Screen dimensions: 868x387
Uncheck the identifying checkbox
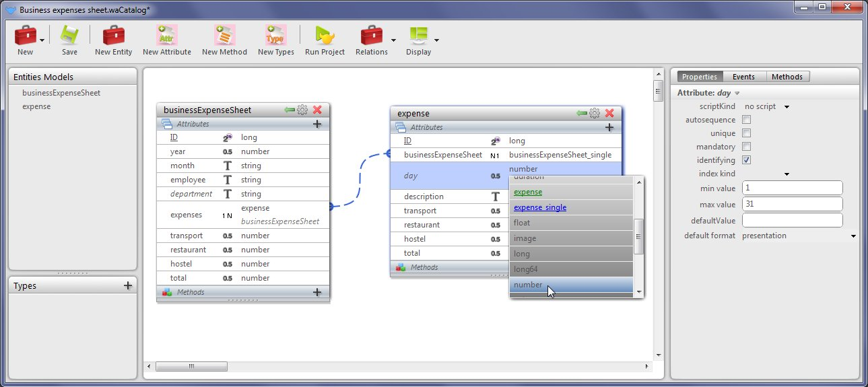coord(746,160)
